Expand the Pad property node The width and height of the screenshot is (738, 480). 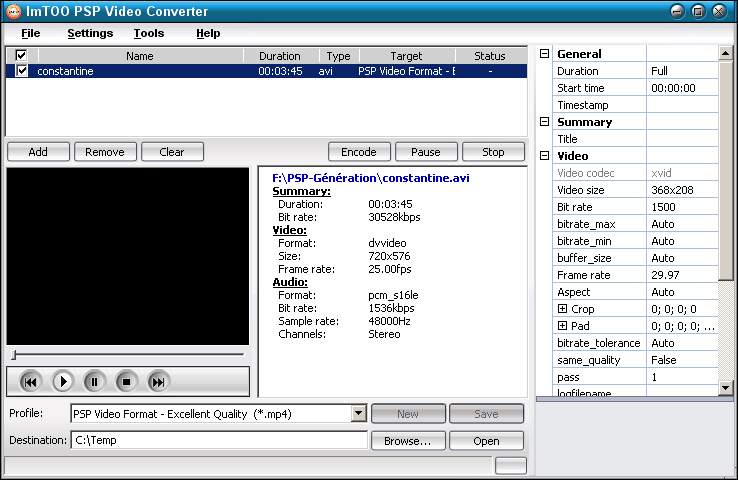point(562,326)
